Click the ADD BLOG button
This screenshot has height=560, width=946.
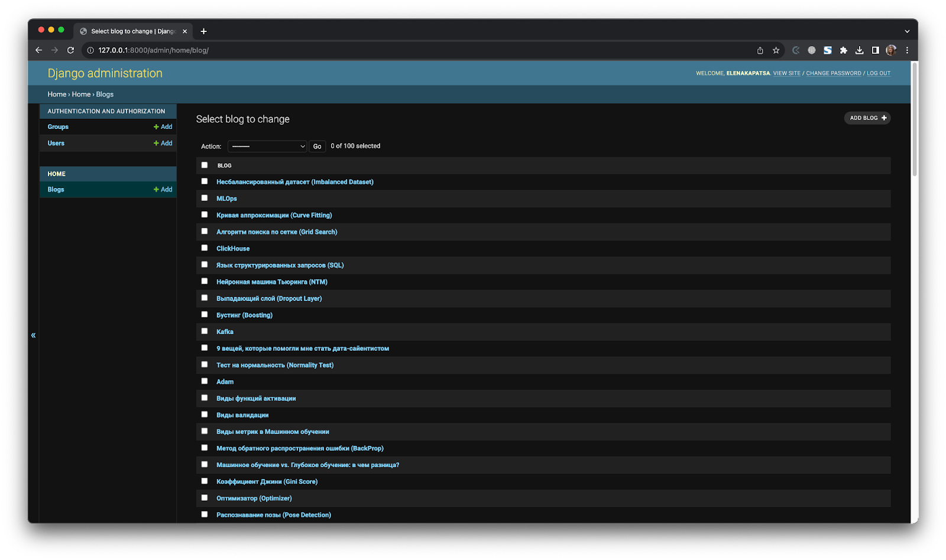(x=867, y=118)
